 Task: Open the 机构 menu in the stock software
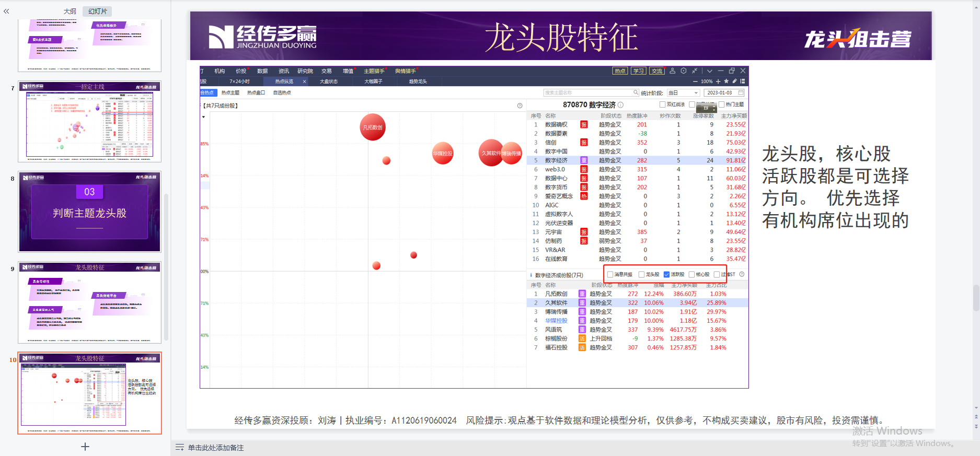(220, 71)
